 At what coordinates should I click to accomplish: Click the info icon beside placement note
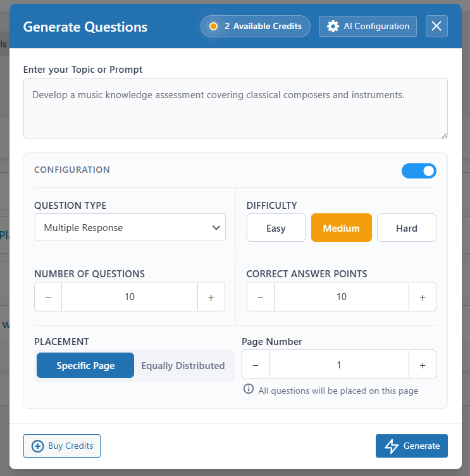[x=249, y=389]
